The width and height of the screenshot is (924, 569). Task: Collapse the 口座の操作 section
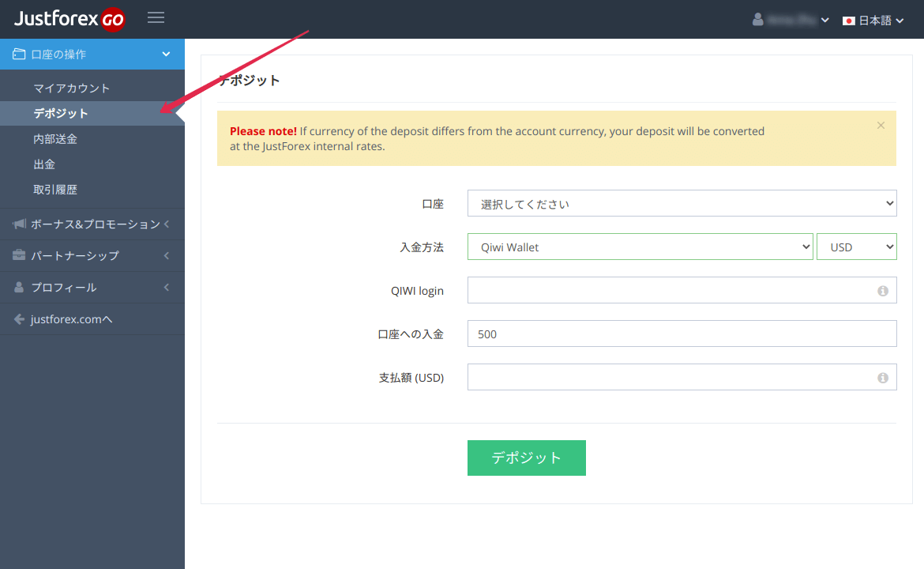click(x=92, y=55)
